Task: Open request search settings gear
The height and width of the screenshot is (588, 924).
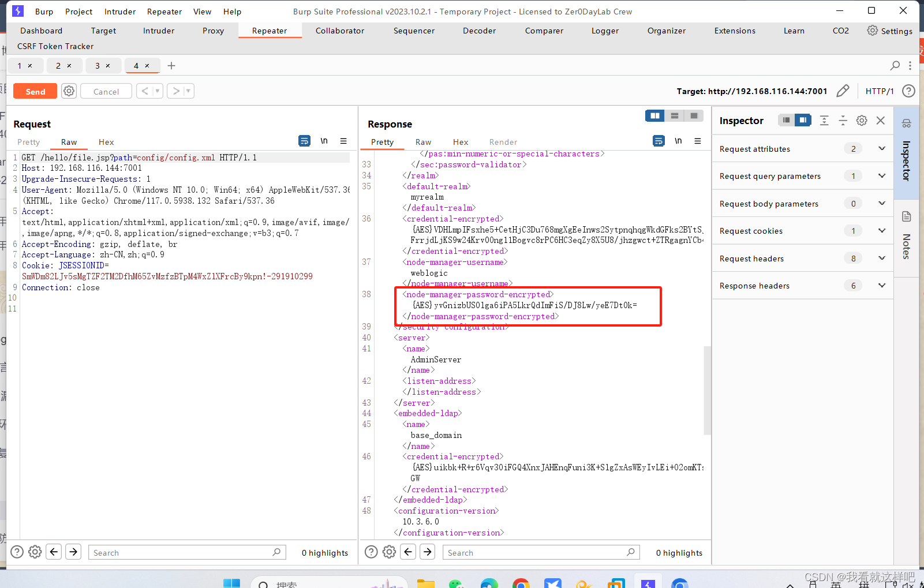Action: point(35,552)
